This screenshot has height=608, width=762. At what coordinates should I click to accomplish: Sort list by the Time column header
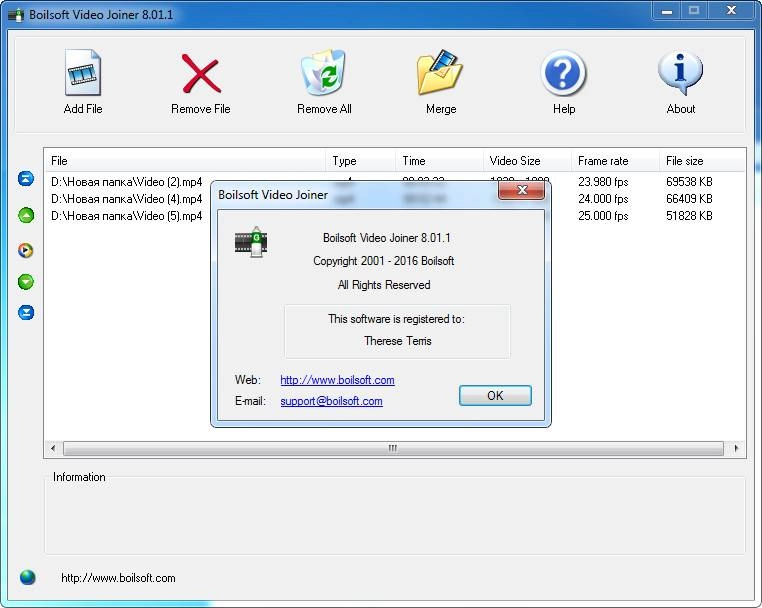click(x=439, y=161)
